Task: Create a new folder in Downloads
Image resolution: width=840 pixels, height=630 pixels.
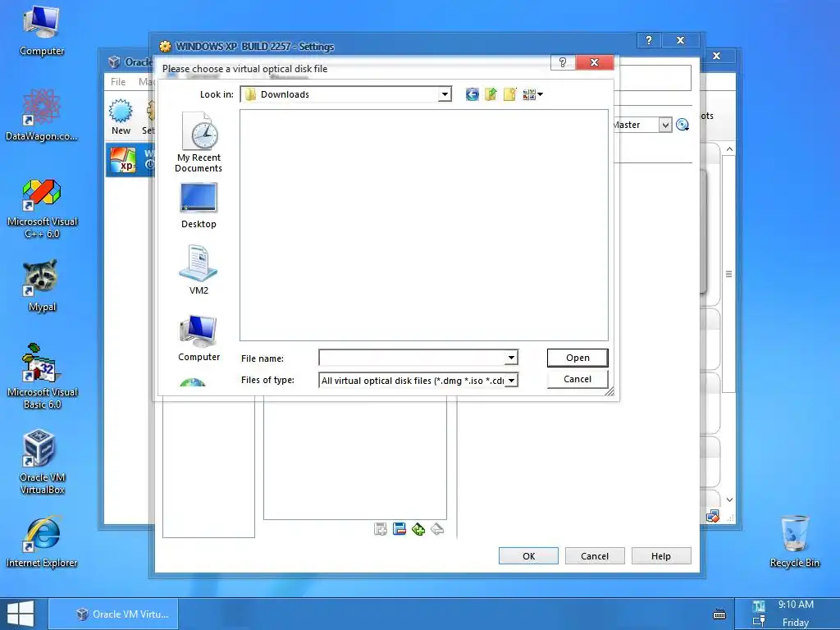Action: tap(509, 95)
